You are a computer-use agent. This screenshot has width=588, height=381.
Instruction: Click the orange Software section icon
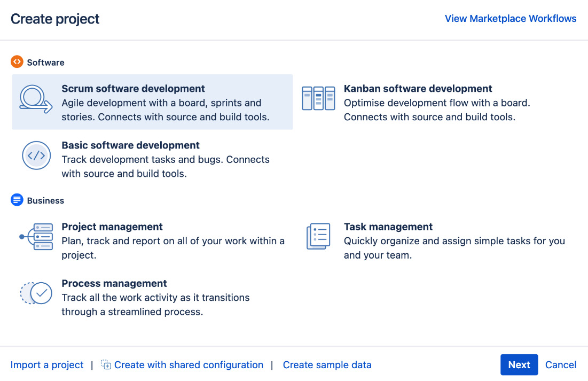(17, 62)
